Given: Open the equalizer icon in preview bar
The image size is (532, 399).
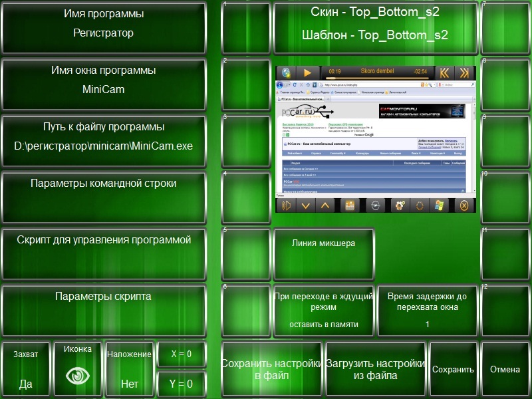Looking at the screenshot, I should tap(348, 205).
